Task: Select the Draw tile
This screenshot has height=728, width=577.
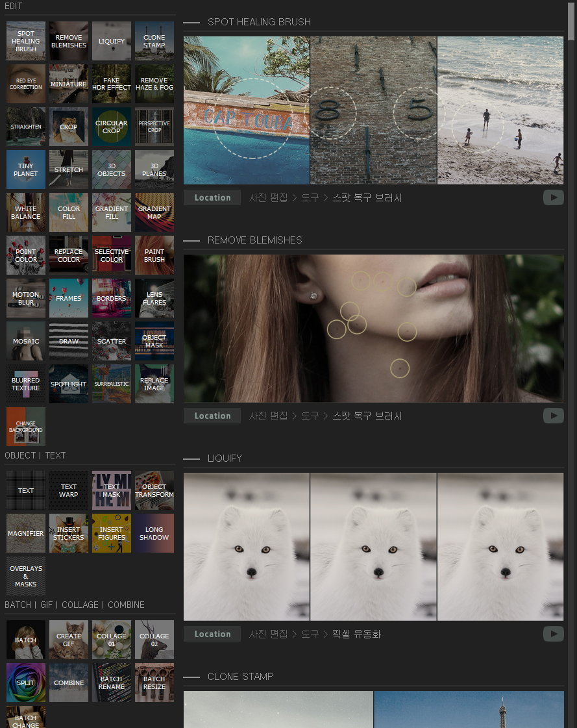Action: [69, 341]
